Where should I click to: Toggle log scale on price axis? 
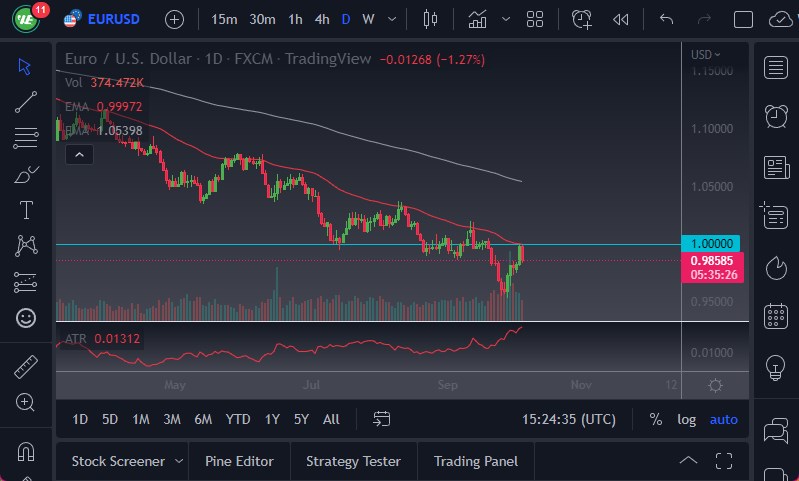686,419
